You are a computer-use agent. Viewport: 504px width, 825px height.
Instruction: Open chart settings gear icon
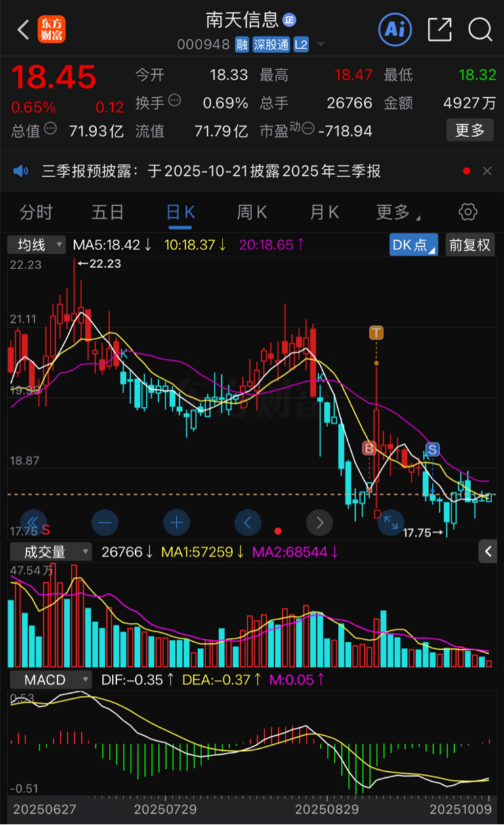pos(467,212)
